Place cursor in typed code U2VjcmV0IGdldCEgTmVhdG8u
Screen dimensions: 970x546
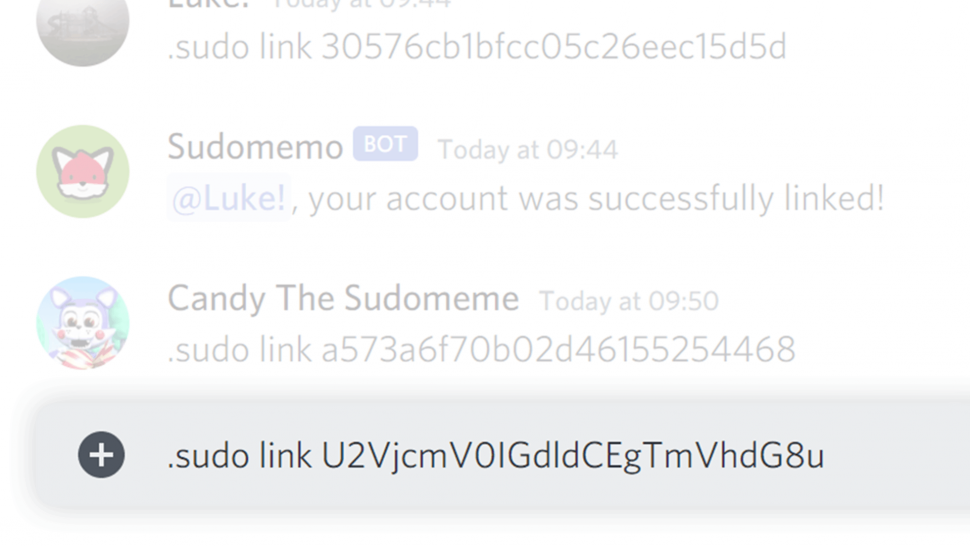click(x=573, y=456)
